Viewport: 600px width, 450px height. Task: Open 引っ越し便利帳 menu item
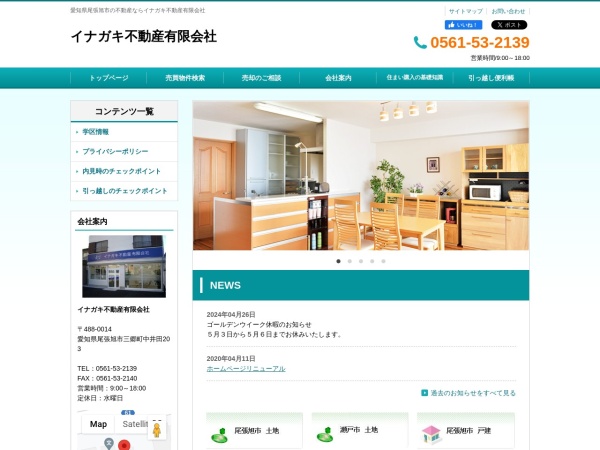click(x=491, y=78)
